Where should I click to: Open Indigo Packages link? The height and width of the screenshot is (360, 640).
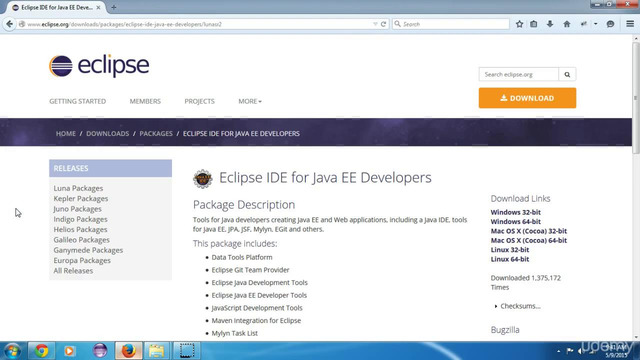(x=80, y=219)
